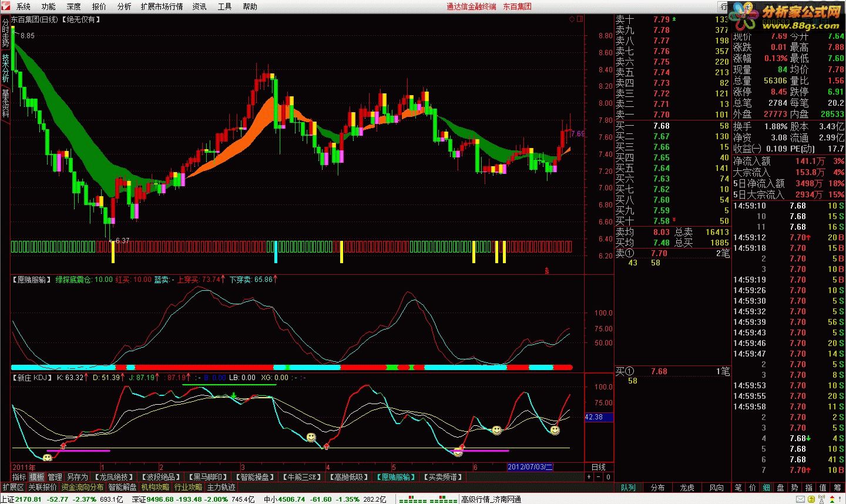
Task: Switch to the 基本资料 side tab
Action: pos(5,103)
